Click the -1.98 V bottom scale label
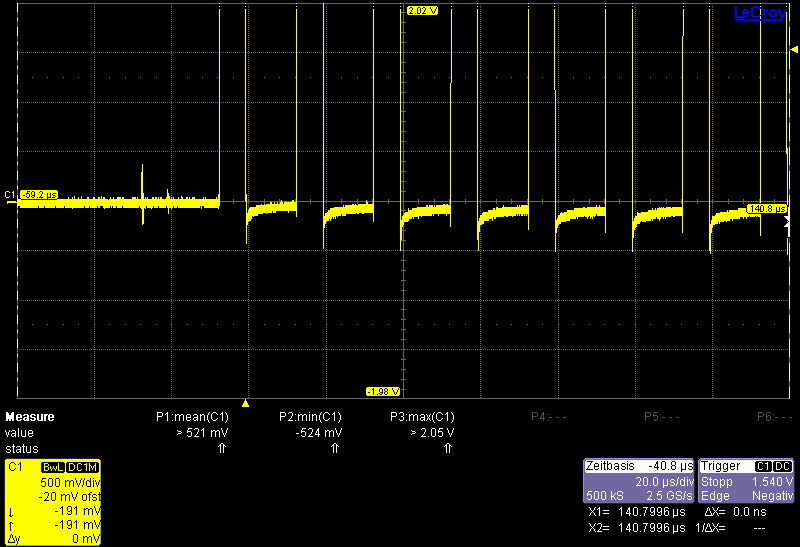The width and height of the screenshot is (800, 547). (383, 391)
